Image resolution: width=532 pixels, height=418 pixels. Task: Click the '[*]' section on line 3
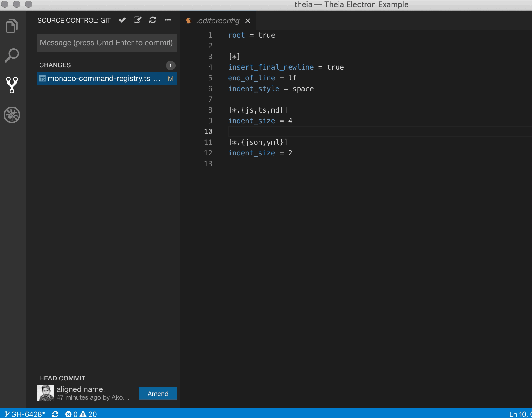[234, 57]
